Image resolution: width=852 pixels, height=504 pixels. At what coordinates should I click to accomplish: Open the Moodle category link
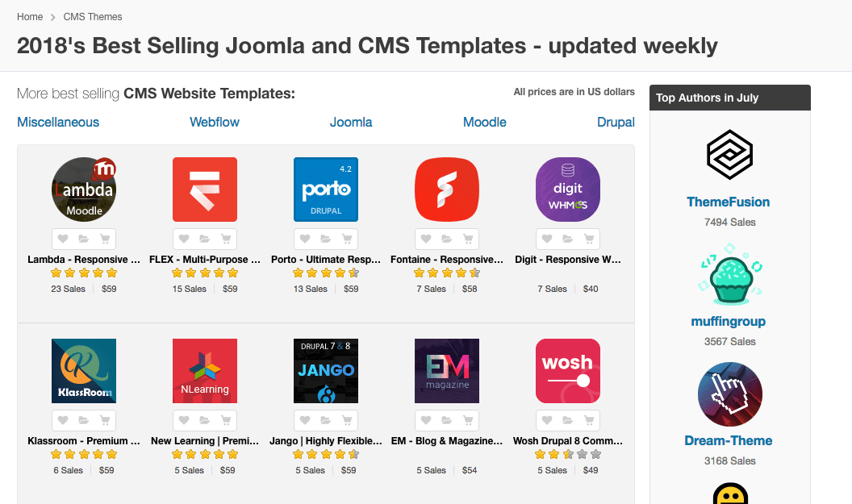(484, 123)
